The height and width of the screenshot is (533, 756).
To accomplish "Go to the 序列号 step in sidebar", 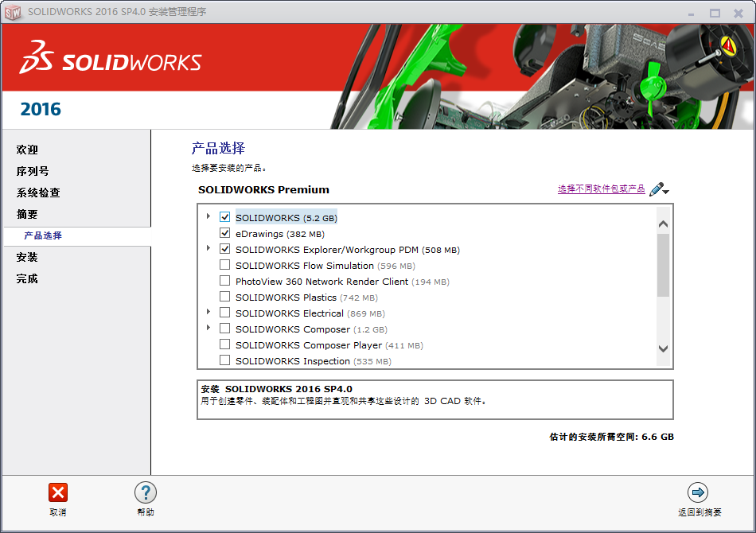I will point(33,171).
